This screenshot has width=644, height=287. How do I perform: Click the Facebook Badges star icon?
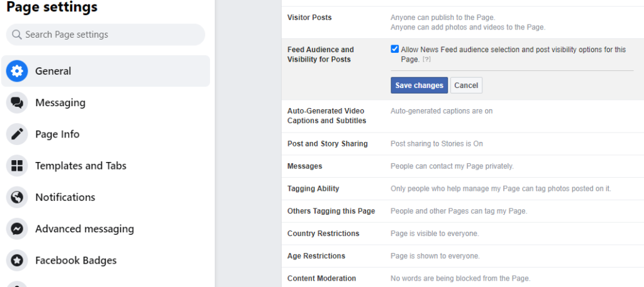(17, 260)
